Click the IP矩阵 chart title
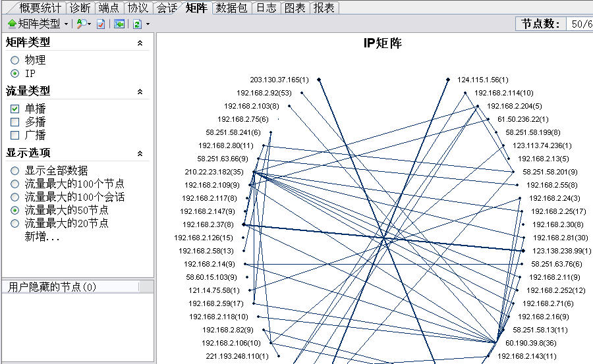This screenshot has height=364, width=593. [x=382, y=43]
